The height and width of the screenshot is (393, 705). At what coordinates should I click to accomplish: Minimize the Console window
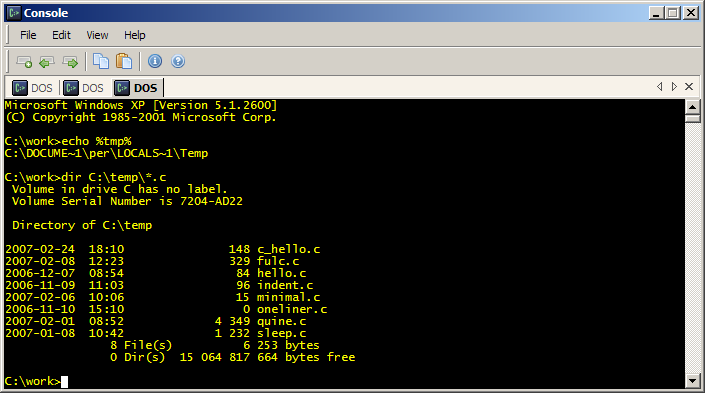tap(656, 13)
